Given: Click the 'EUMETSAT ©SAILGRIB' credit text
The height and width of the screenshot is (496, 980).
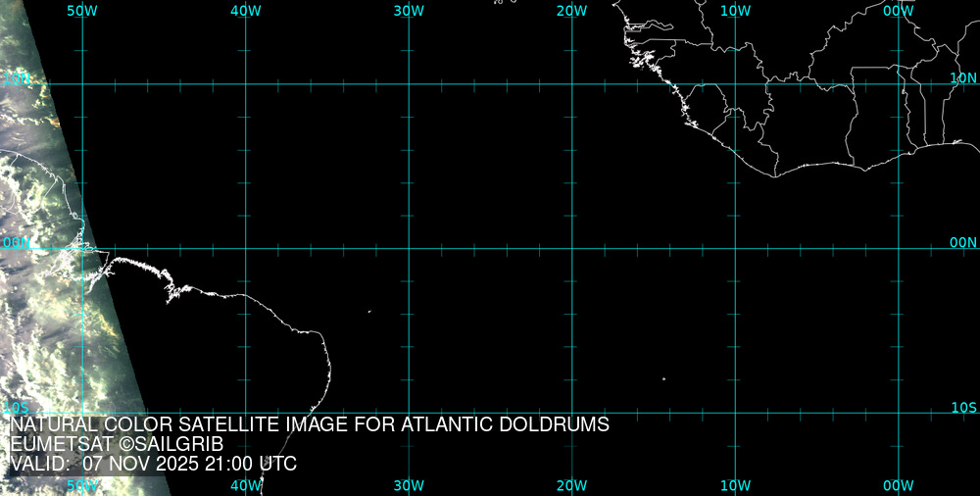Looking at the screenshot, I should pyautogui.click(x=116, y=445).
